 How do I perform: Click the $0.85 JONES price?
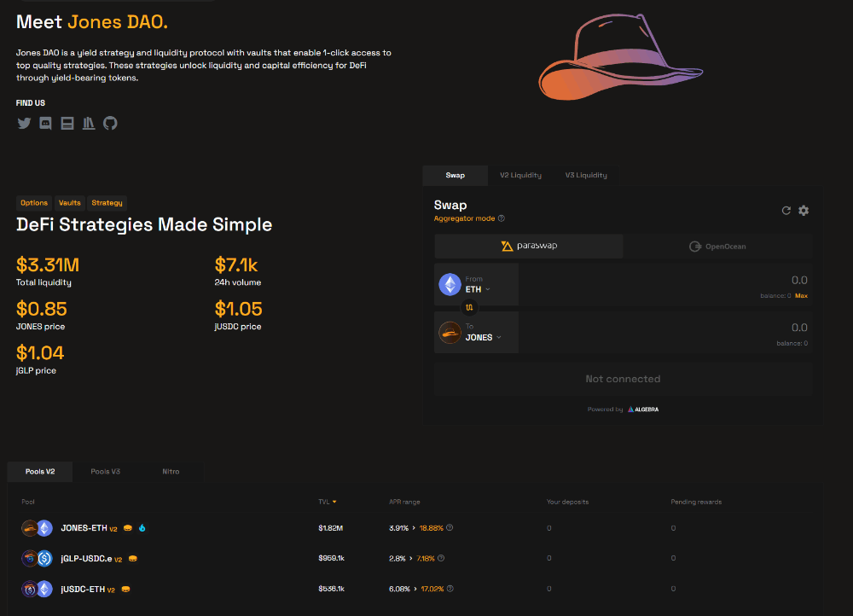(x=41, y=309)
